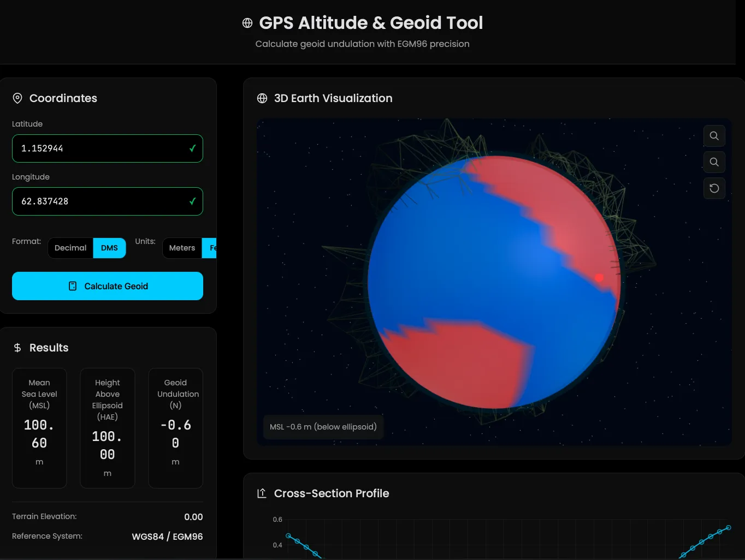Run the Calculate Geoid button
The image size is (745, 560).
tap(108, 286)
